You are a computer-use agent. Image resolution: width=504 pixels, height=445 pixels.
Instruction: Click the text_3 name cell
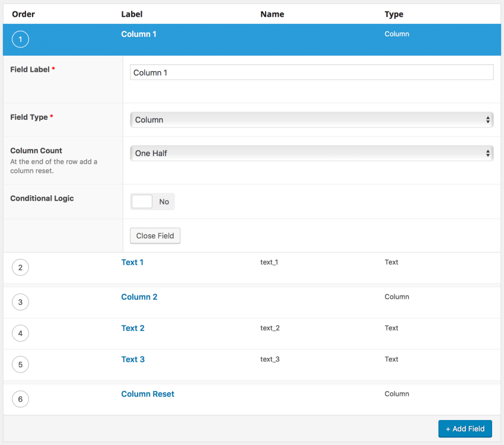[x=270, y=359]
